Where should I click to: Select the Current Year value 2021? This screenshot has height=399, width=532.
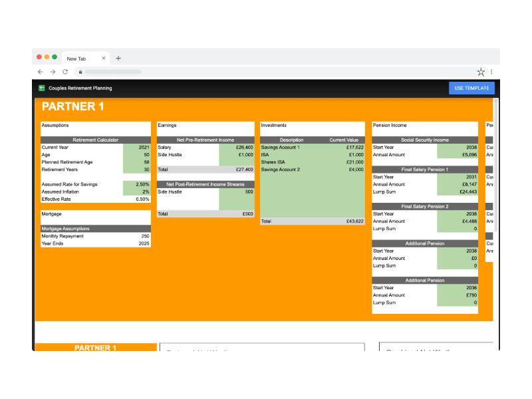click(x=137, y=148)
